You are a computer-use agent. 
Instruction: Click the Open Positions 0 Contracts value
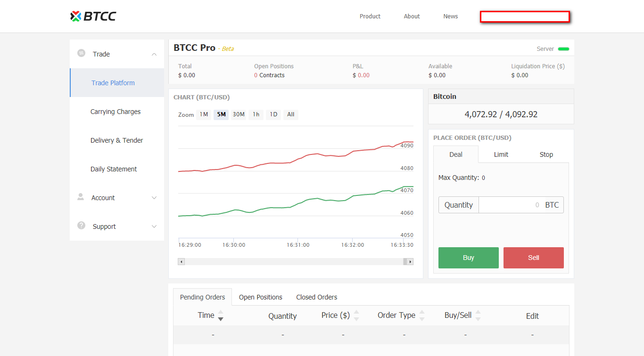coord(269,75)
